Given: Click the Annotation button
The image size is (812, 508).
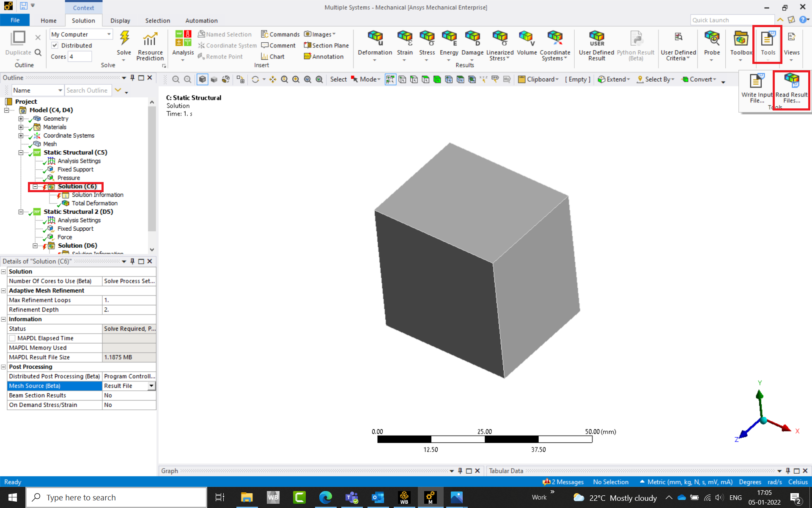Looking at the screenshot, I should click(x=324, y=56).
